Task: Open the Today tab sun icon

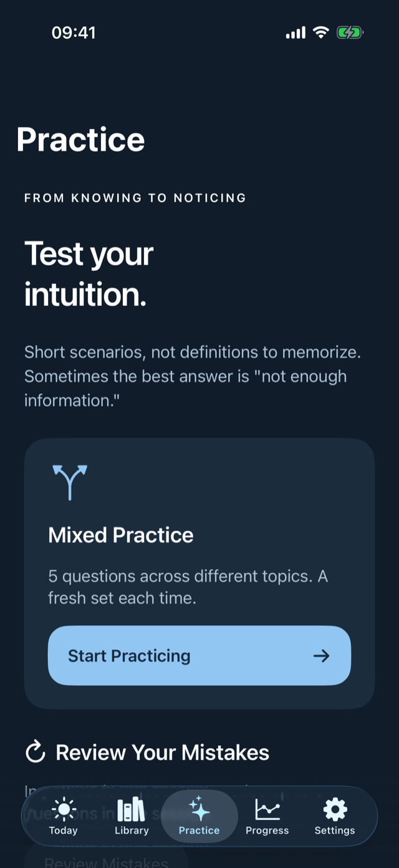Action: pos(64,809)
